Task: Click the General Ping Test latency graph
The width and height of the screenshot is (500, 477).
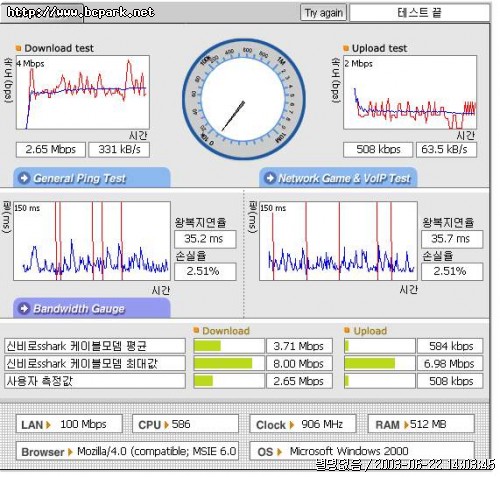Action: point(92,241)
